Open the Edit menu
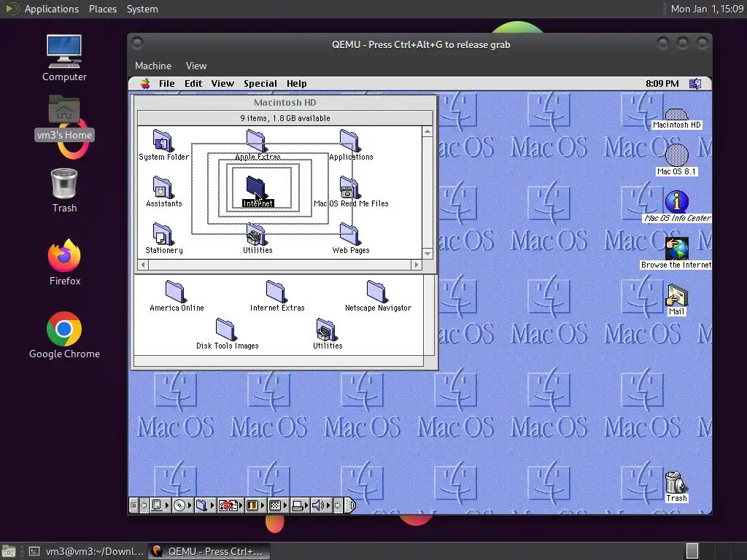747x560 pixels. tap(193, 84)
